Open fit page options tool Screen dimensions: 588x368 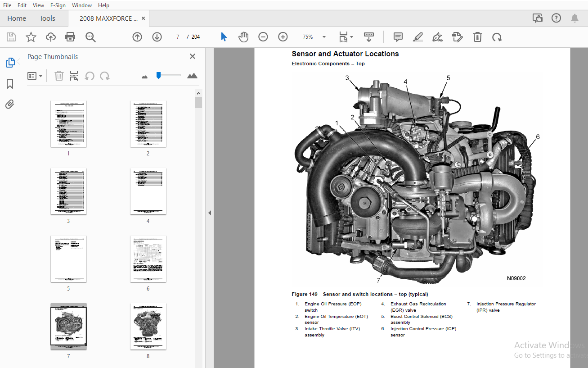[346, 37]
